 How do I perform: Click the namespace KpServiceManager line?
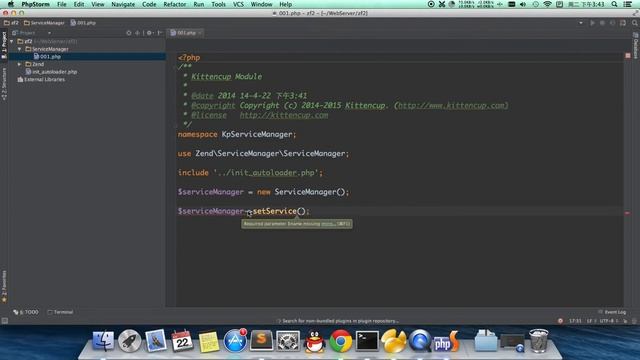point(237,134)
